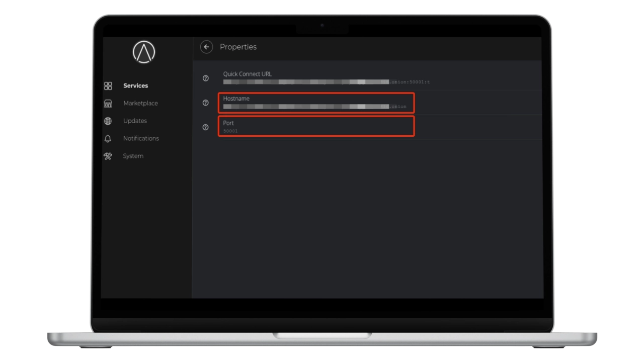
Task: Open the Notifications menu label
Action: 141,139
